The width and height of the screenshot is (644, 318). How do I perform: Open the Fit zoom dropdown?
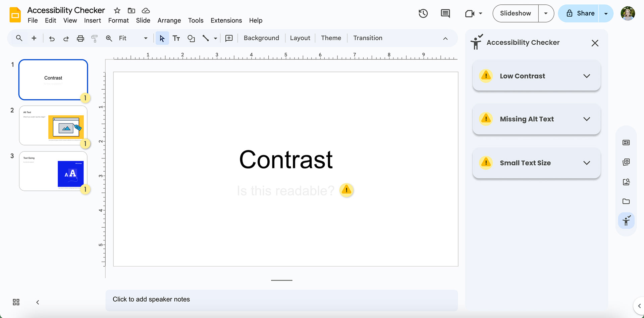point(145,38)
